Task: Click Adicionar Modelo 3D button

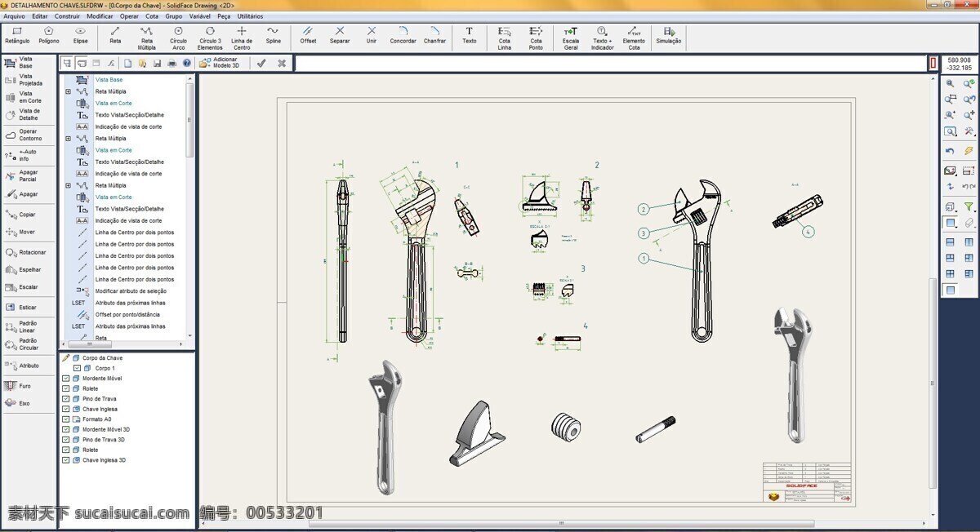Action: (x=218, y=63)
